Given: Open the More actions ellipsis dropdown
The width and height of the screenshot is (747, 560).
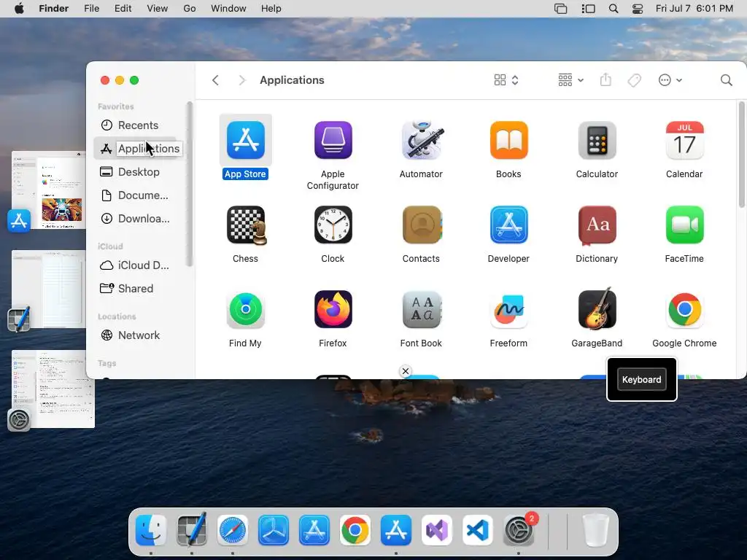Looking at the screenshot, I should [670, 80].
